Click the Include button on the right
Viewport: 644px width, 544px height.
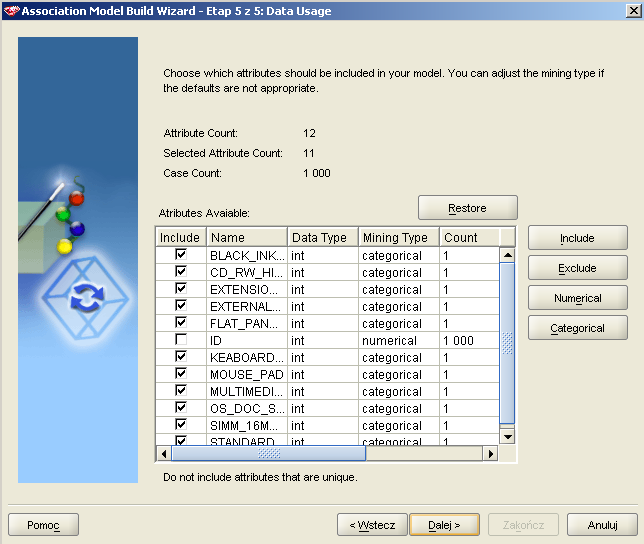click(x=577, y=238)
